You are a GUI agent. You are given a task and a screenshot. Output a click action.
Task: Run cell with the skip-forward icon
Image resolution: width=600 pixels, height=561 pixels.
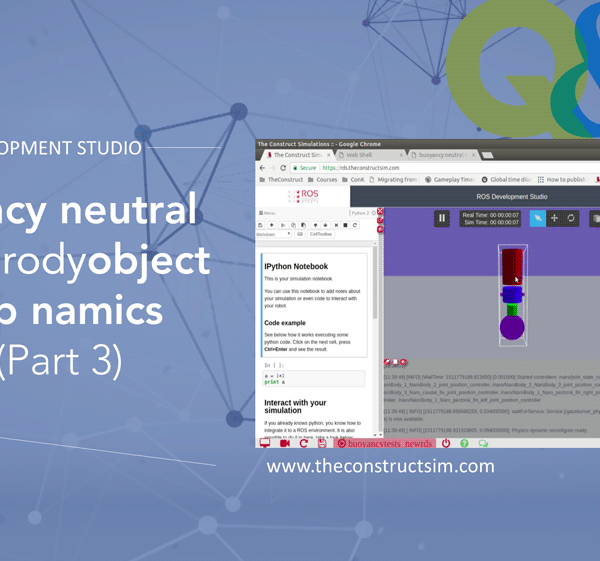point(336,225)
